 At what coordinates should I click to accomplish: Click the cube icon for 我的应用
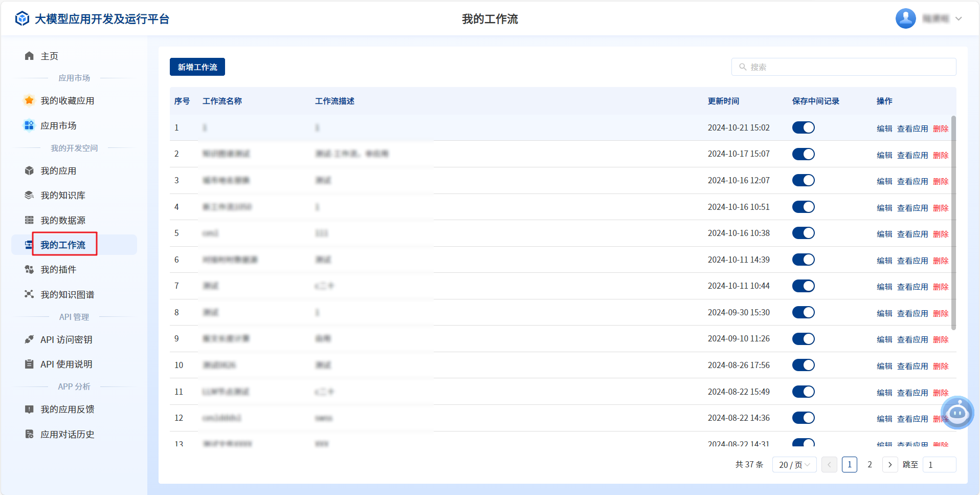(29, 170)
